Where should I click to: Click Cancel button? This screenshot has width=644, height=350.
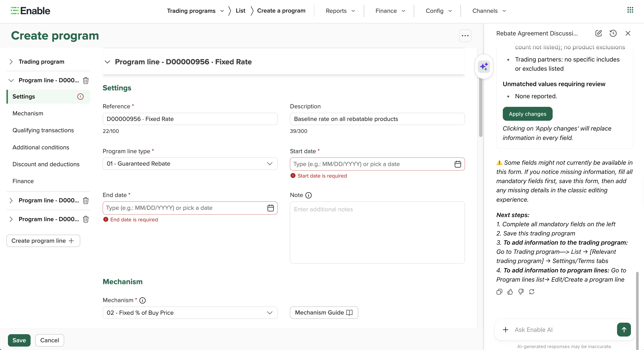(49, 340)
